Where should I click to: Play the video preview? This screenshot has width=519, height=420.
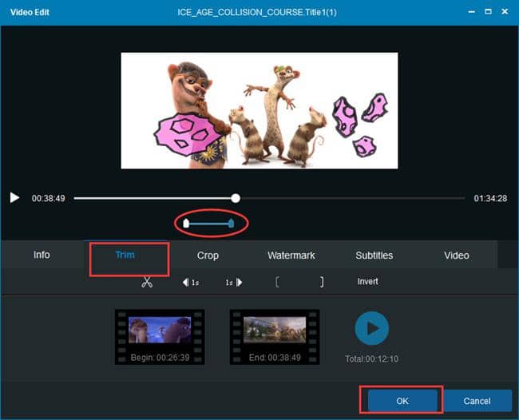14,198
